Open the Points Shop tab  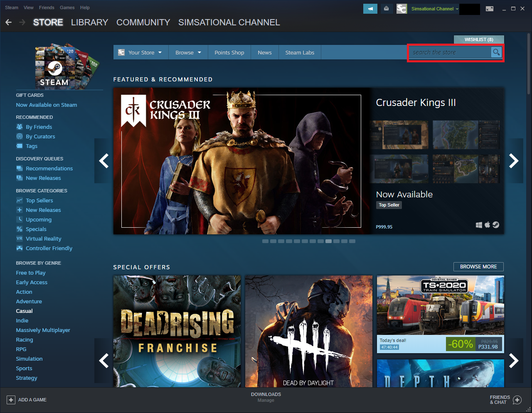(229, 52)
